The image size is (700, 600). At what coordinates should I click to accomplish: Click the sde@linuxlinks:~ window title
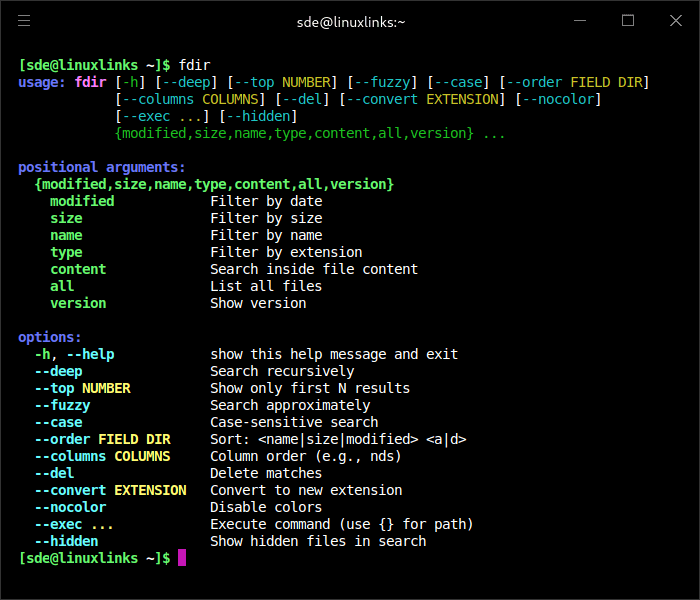tap(349, 21)
